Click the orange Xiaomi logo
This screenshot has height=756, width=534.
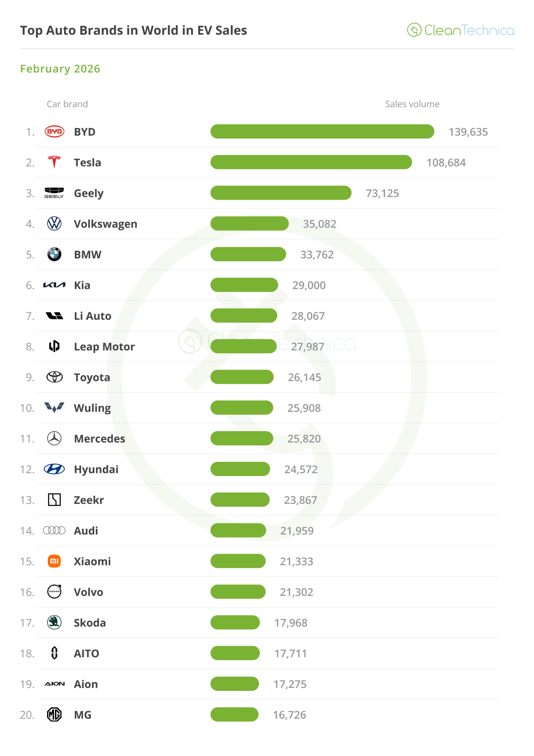pos(54,561)
